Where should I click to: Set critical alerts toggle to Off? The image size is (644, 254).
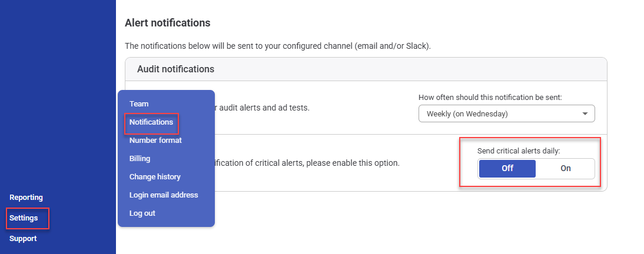coord(507,168)
